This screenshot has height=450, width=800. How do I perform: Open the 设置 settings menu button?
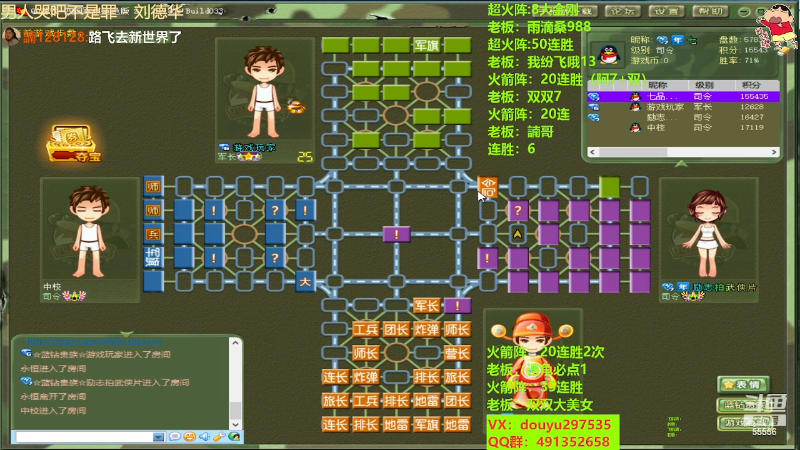666,11
